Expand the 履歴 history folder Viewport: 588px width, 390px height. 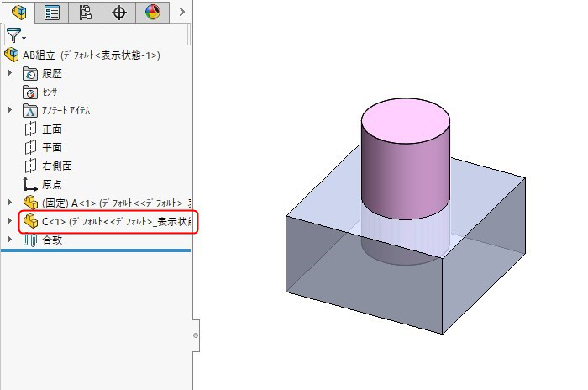(11, 74)
